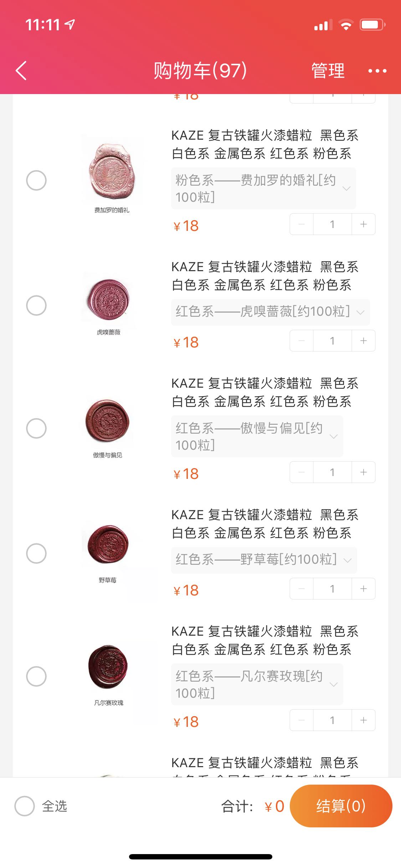Expand the 红色系虎嗅蔷薇 variant selector
This screenshot has width=401, height=868.
point(270,312)
